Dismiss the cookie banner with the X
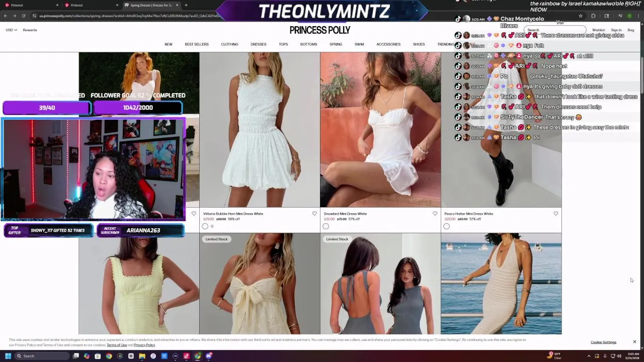 [634, 342]
